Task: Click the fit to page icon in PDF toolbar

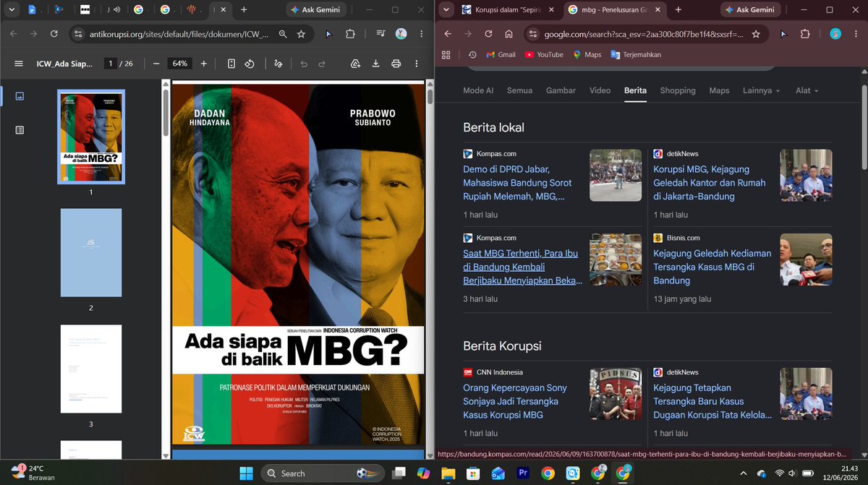Action: pyautogui.click(x=231, y=64)
